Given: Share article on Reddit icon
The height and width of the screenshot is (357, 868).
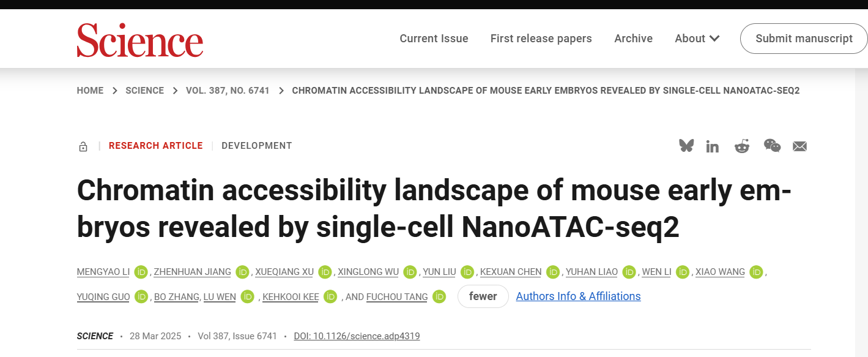Looking at the screenshot, I should pyautogui.click(x=742, y=146).
